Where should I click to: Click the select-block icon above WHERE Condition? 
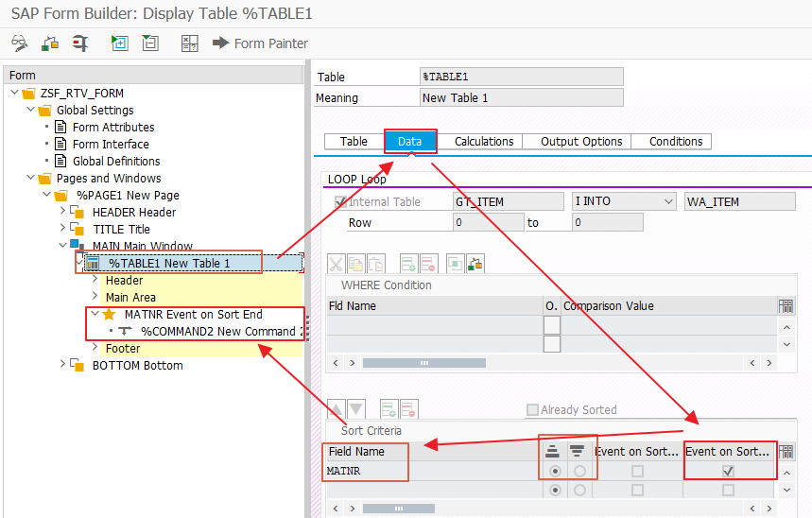click(x=456, y=264)
